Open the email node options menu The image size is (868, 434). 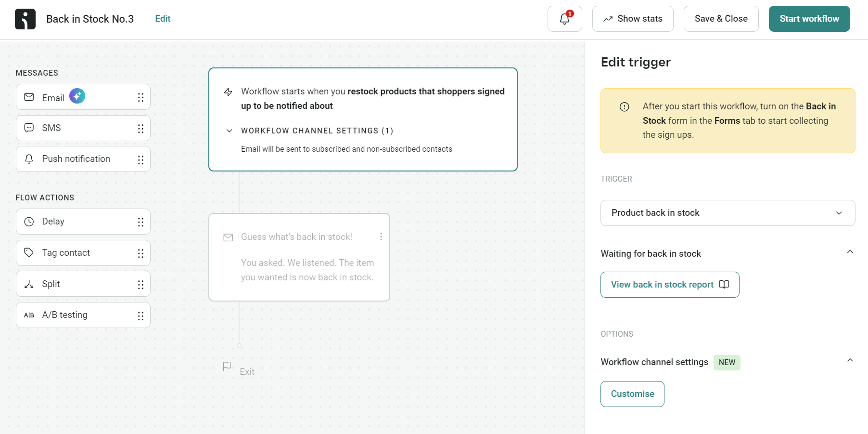click(x=381, y=237)
